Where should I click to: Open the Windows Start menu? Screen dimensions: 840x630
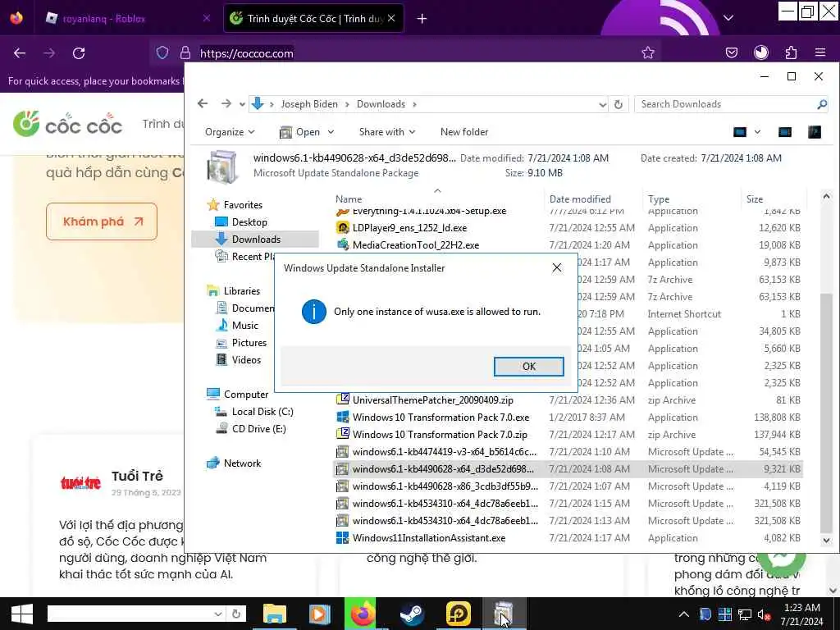point(22,614)
